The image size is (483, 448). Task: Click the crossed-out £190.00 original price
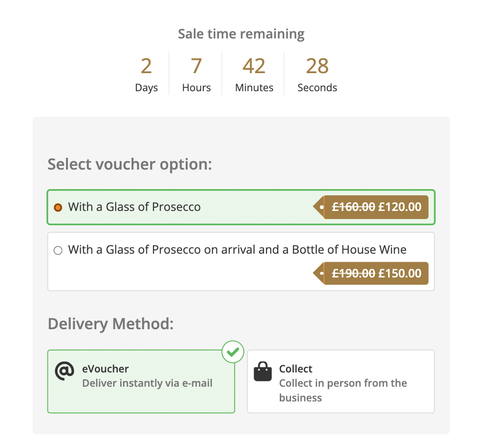pos(353,274)
